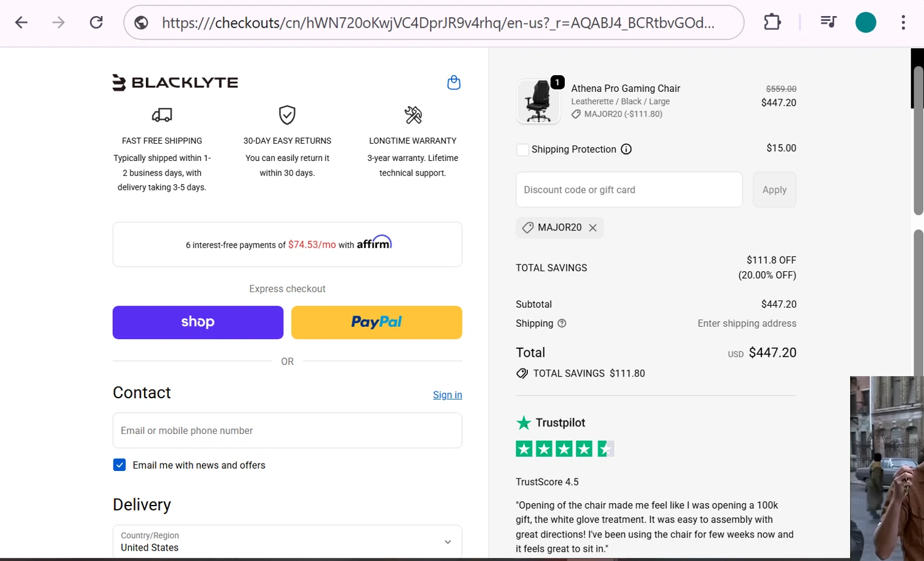Open the teal profile avatar
The width and height of the screenshot is (924, 561).
[x=865, y=23]
